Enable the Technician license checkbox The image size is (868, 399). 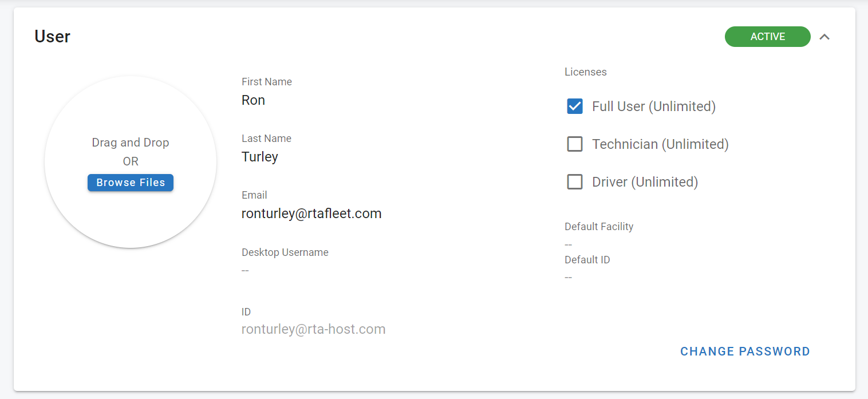click(x=575, y=144)
